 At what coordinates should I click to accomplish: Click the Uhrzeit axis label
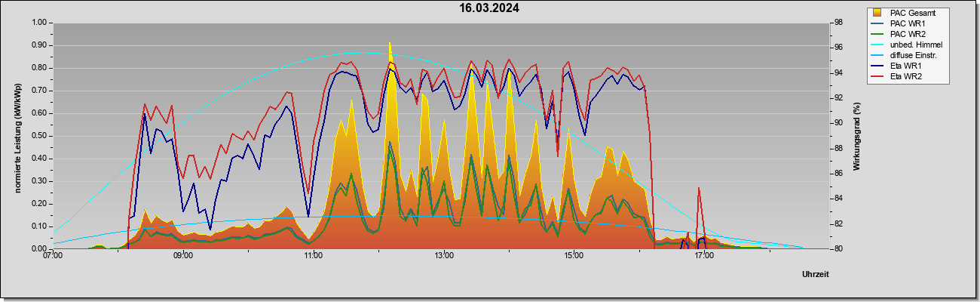(815, 275)
